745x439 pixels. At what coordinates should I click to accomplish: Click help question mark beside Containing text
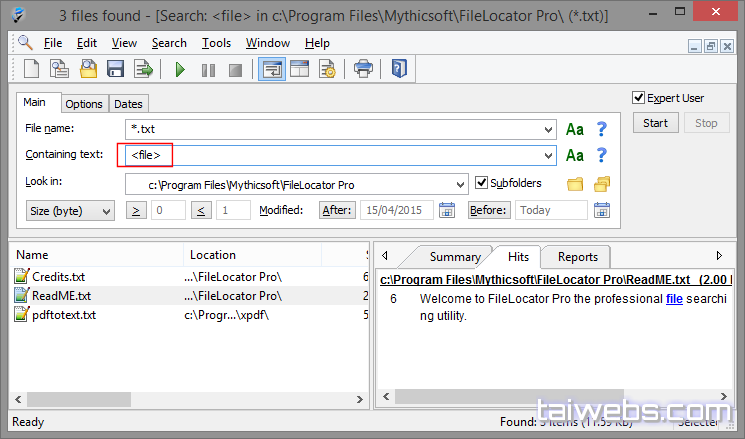(601, 155)
